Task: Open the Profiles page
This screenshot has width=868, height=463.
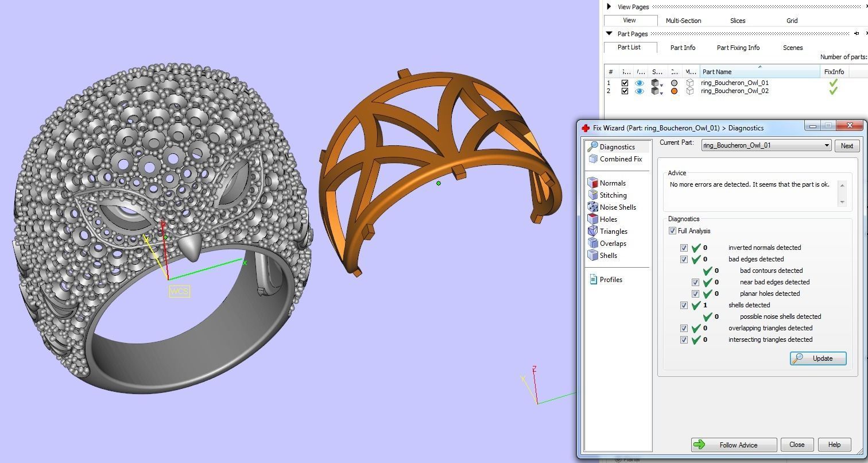Action: click(x=610, y=280)
